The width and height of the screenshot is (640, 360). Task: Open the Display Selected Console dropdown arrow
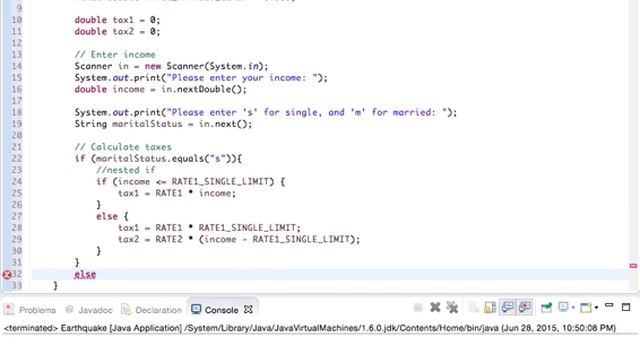tap(573, 308)
